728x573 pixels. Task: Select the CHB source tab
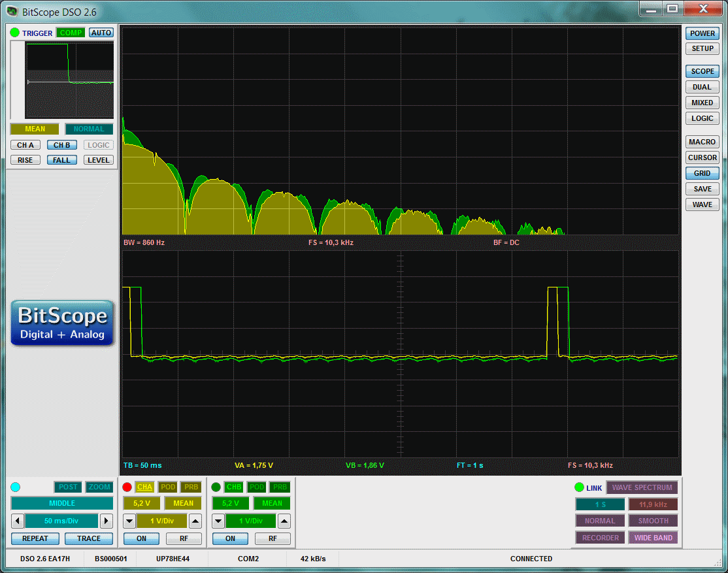pyautogui.click(x=233, y=487)
